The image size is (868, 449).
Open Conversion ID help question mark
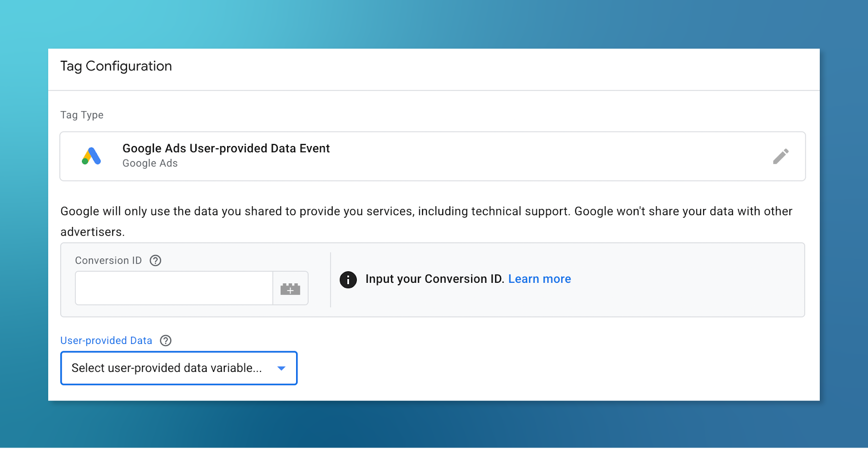click(155, 261)
